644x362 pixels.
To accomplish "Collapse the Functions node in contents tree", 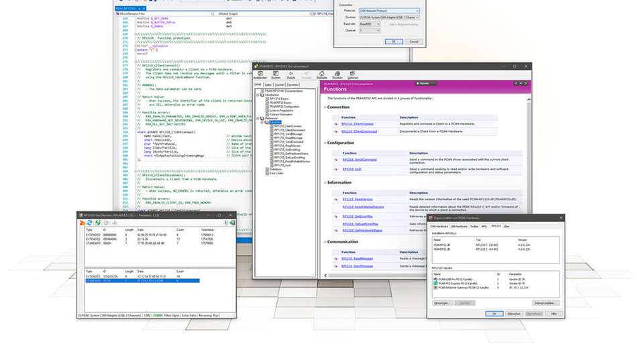I will [262, 122].
